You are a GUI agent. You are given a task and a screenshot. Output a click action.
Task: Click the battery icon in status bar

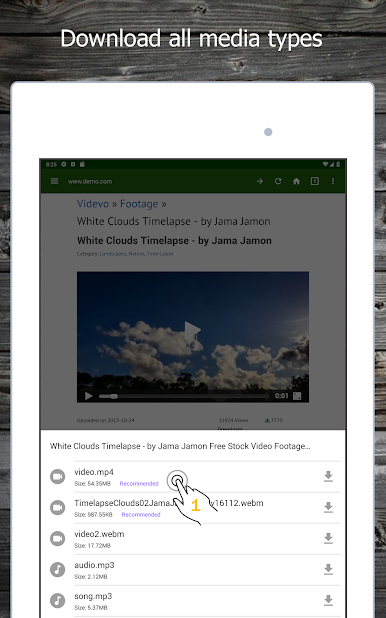[x=338, y=164]
